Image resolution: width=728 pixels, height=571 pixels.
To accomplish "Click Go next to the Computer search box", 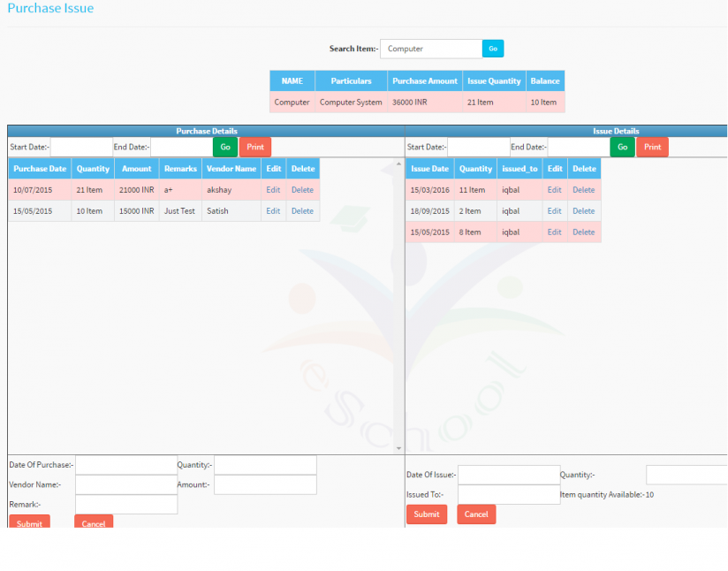I will [x=492, y=48].
